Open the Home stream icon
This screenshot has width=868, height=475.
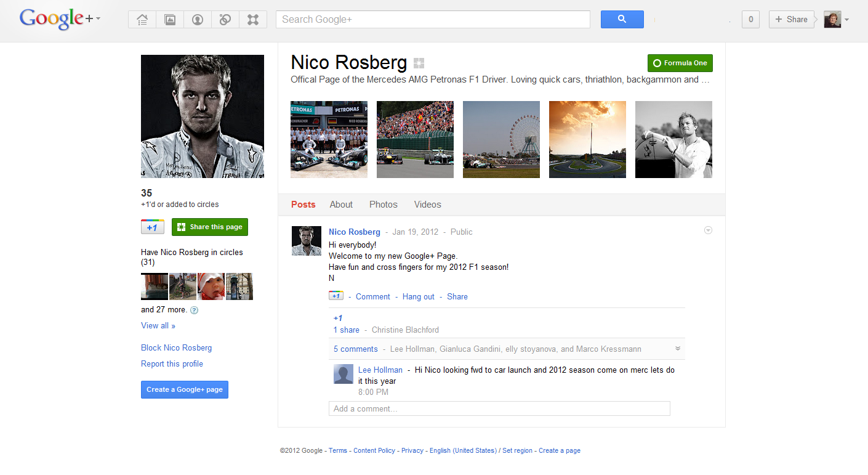pyautogui.click(x=142, y=20)
